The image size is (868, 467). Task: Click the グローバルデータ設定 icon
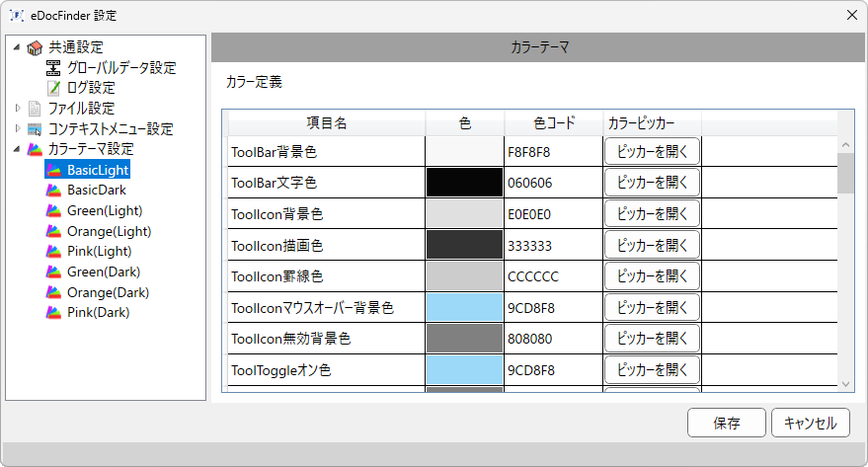click(53, 68)
